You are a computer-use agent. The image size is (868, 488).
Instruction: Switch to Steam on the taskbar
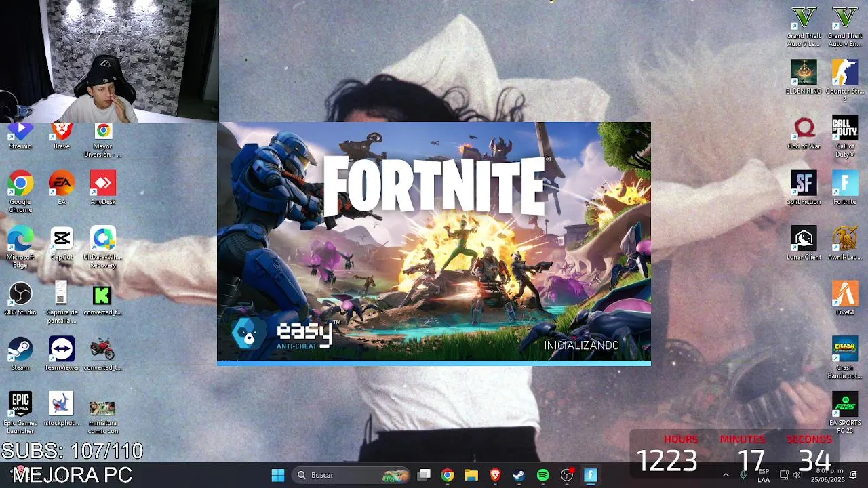[x=519, y=475]
